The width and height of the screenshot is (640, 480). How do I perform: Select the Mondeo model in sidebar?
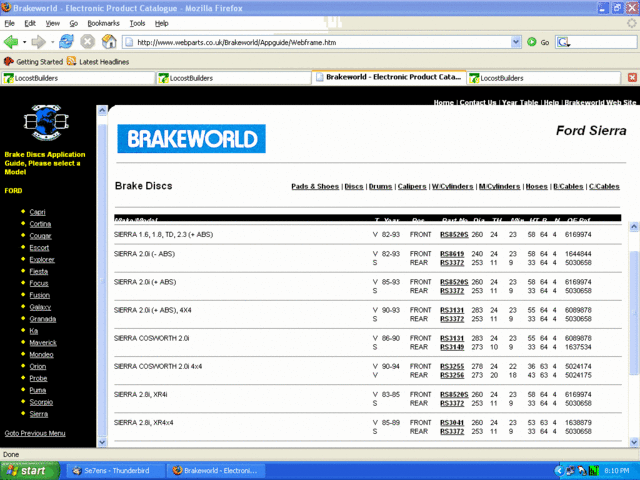click(x=41, y=354)
